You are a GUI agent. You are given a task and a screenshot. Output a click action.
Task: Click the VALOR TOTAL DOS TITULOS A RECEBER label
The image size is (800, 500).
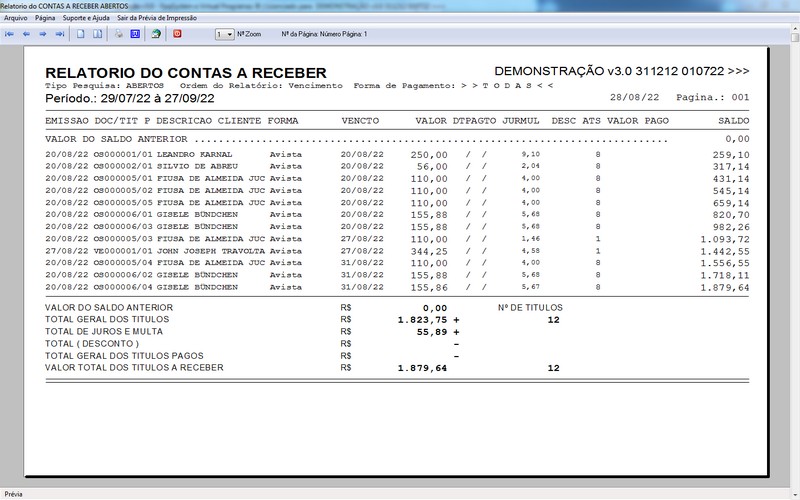coord(134,368)
